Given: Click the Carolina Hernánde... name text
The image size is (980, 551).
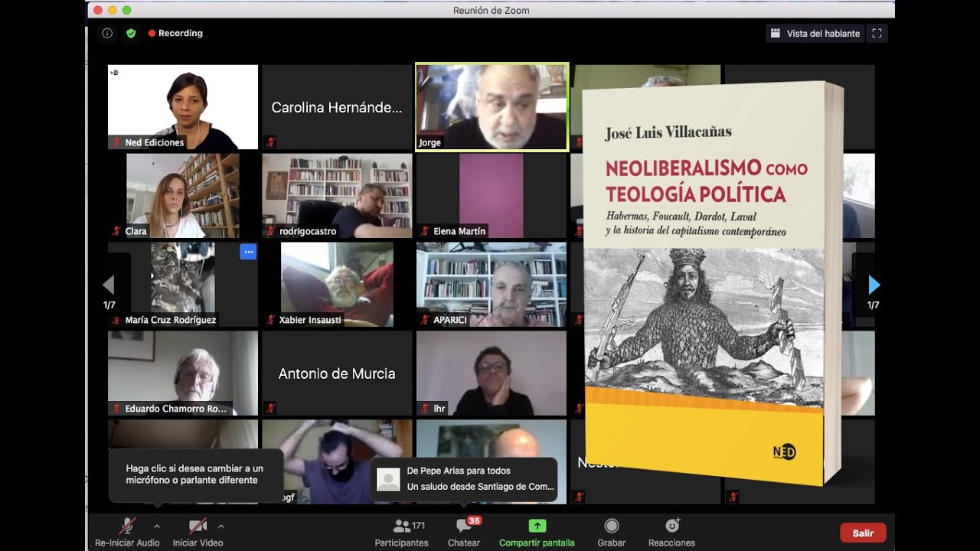Looking at the screenshot, I should [x=337, y=108].
